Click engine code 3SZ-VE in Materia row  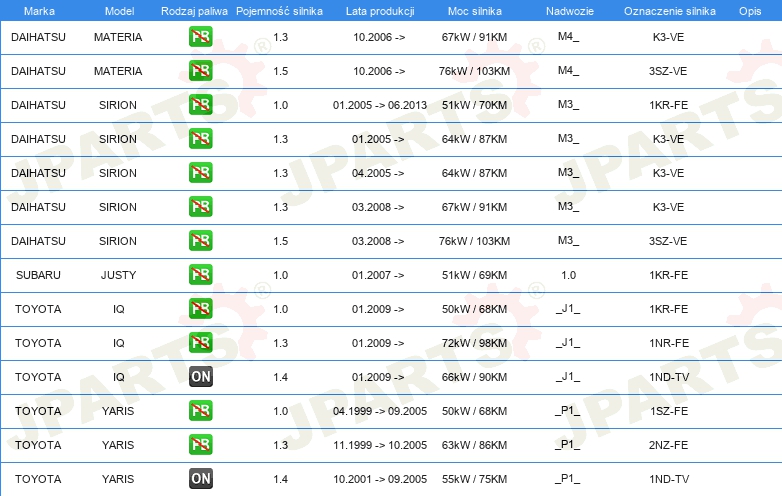(668, 71)
